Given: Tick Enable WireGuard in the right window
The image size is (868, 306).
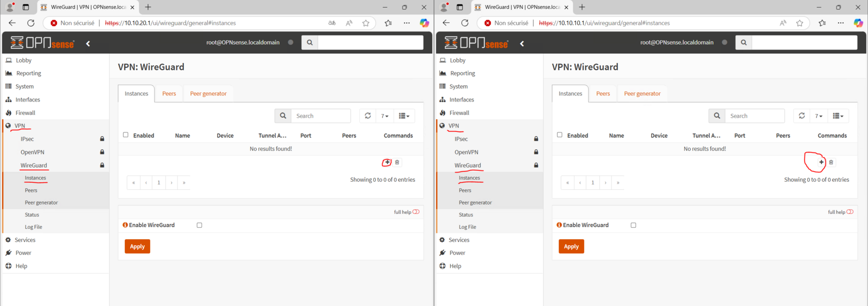Looking at the screenshot, I should pos(633,225).
